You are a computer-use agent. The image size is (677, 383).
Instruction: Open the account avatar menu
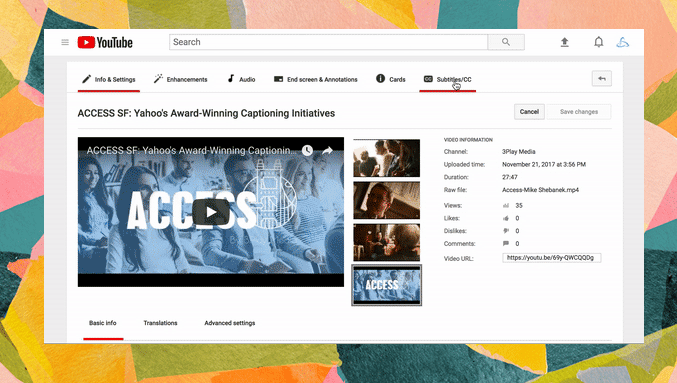[x=623, y=42]
